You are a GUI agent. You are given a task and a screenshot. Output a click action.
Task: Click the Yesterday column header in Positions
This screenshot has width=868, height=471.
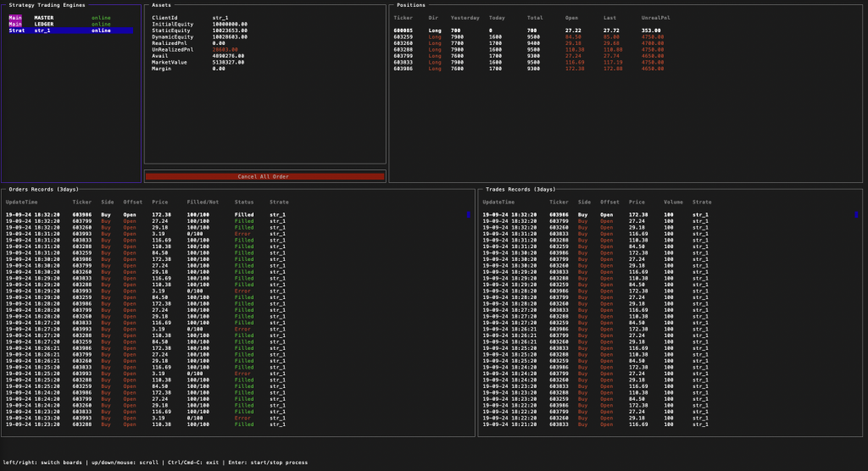point(465,18)
